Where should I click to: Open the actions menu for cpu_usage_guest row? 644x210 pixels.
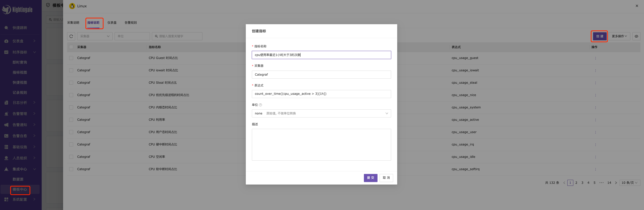point(596,58)
